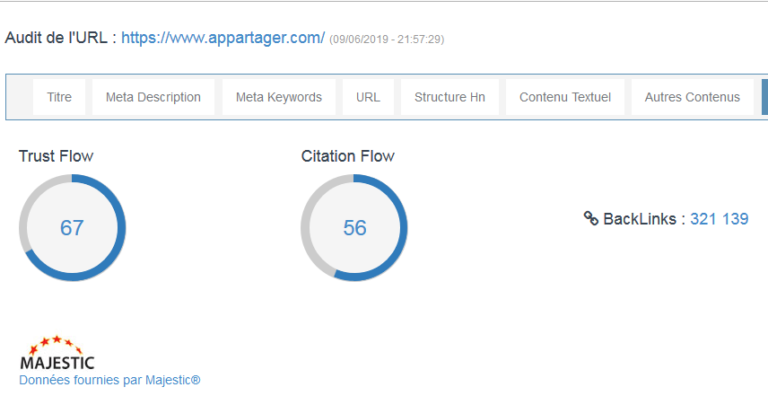The height and width of the screenshot is (396, 768).
Task: Click the Citation Flow heading label
Action: [x=348, y=156]
